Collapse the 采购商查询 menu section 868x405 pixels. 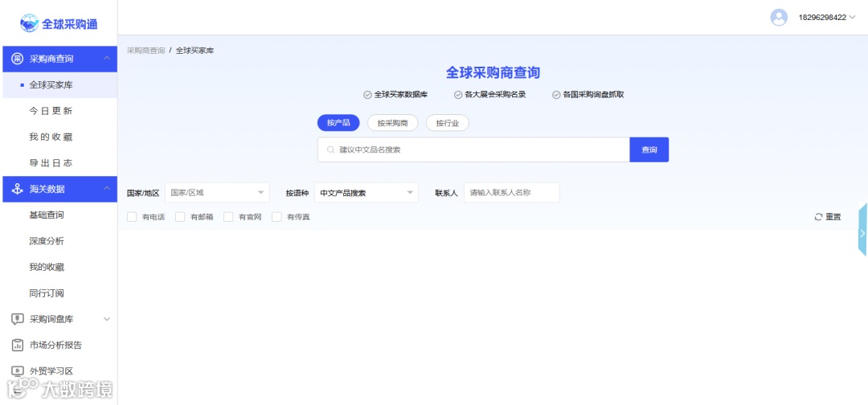tap(107, 59)
